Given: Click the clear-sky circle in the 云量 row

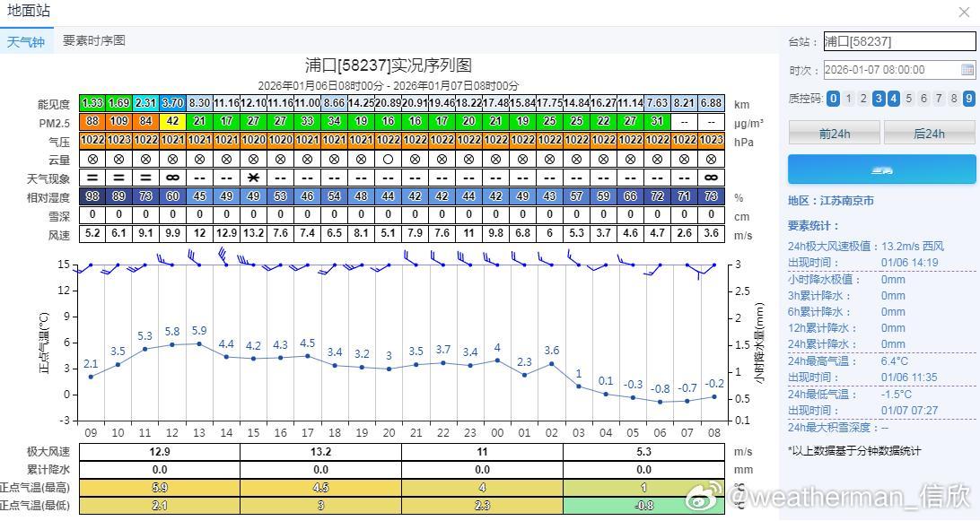Looking at the screenshot, I should [x=388, y=160].
